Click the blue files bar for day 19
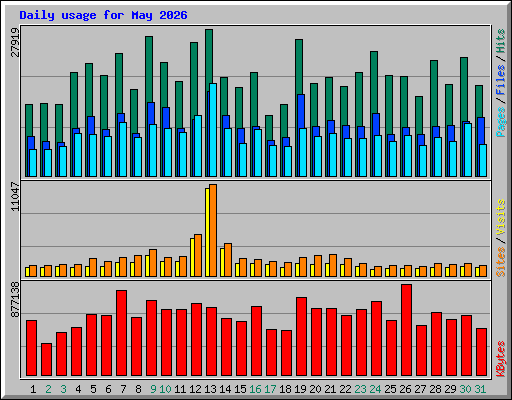Image resolution: width=512 pixels, height=400 pixels. click(x=301, y=111)
